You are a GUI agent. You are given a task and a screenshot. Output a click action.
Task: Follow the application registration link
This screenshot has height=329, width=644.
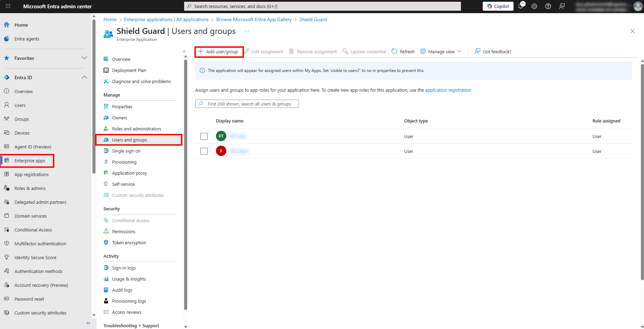pyautogui.click(x=448, y=90)
